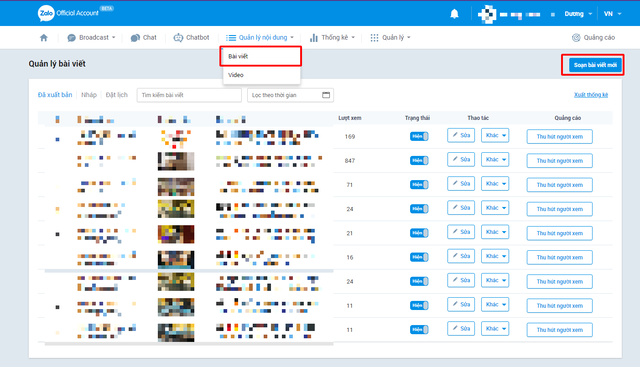Open the Chat menu item
This screenshot has height=367, width=640.
point(144,38)
